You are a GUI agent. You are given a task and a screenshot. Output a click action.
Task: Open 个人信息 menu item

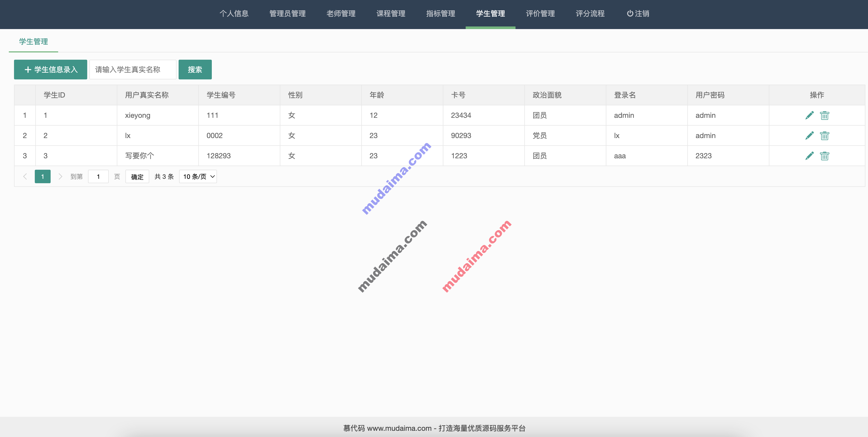click(x=234, y=13)
